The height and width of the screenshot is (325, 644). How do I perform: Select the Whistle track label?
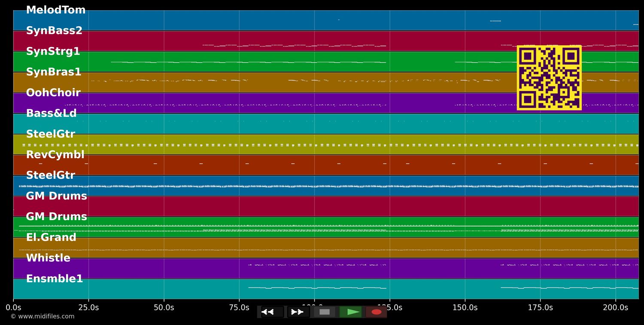[x=48, y=258]
